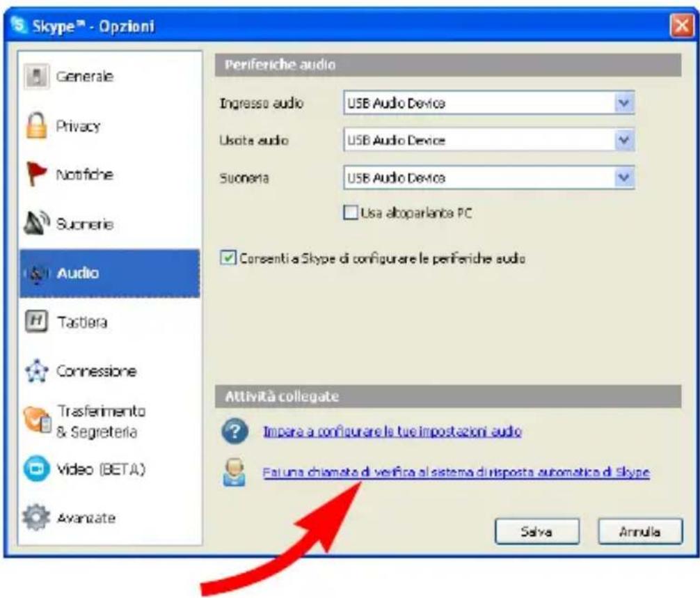Click the Ingresso audio label
Screen dimensions: 700x598
pyautogui.click(x=262, y=104)
